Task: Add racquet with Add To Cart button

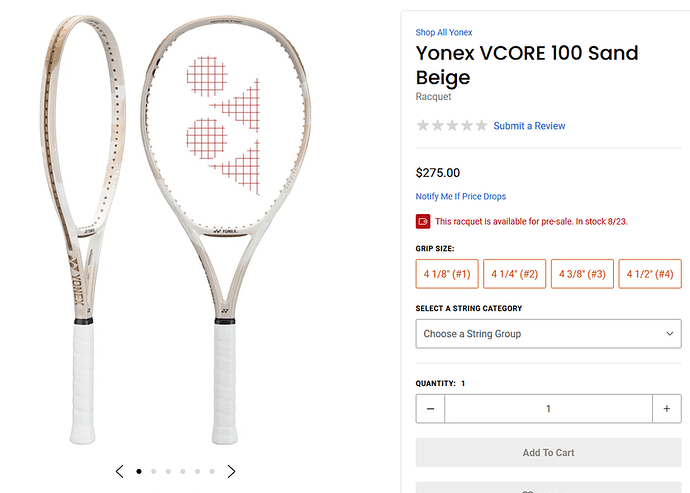Action: [x=548, y=453]
